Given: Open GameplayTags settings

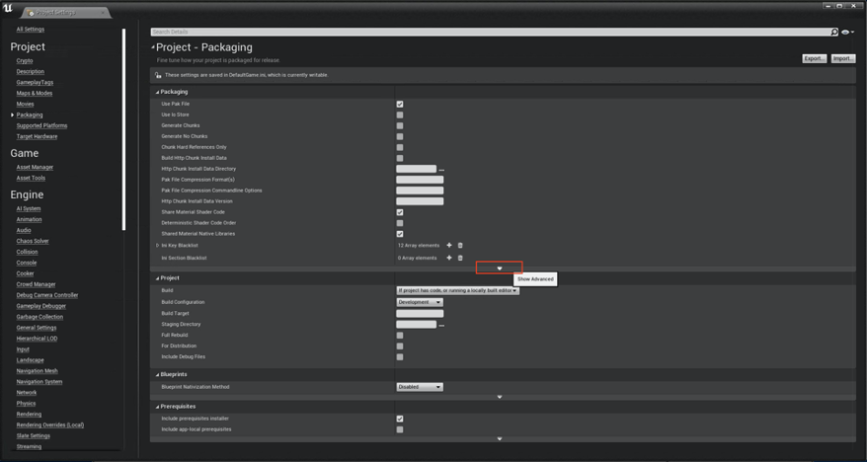Looking at the screenshot, I should (35, 83).
